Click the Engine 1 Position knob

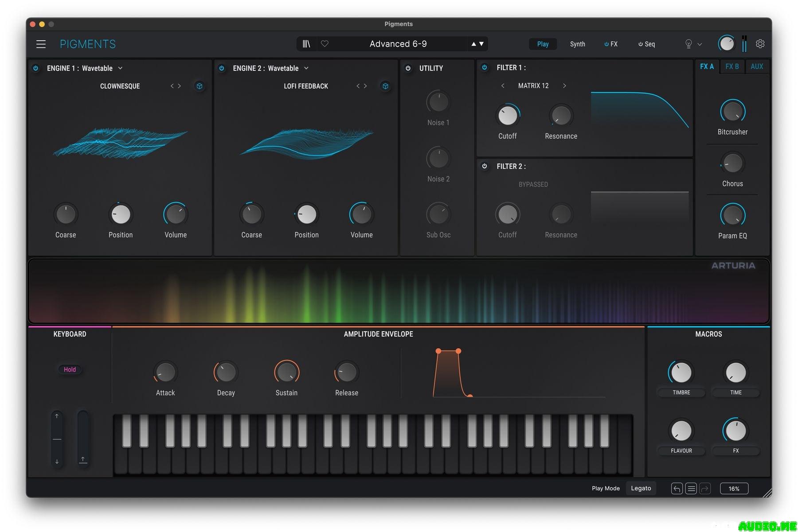121,214
